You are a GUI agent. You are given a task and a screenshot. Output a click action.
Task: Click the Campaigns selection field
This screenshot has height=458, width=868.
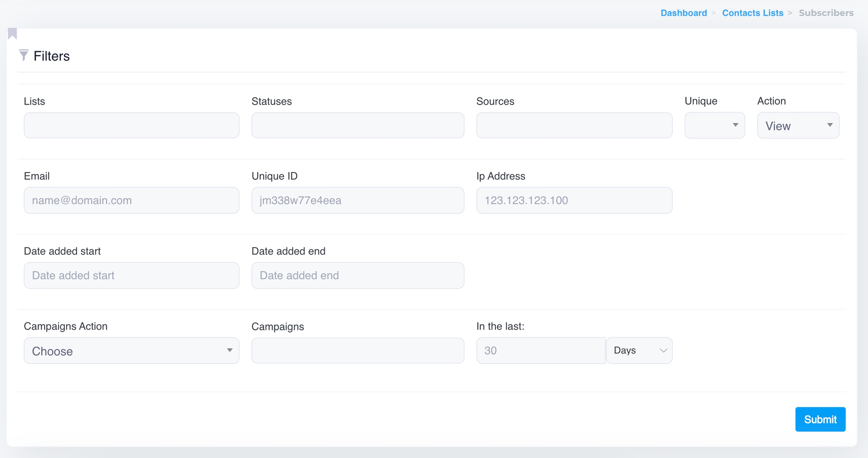(x=358, y=351)
